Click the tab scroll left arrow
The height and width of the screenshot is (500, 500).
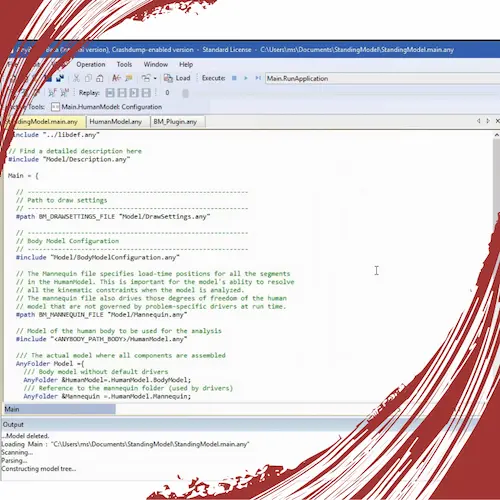tap(479, 121)
